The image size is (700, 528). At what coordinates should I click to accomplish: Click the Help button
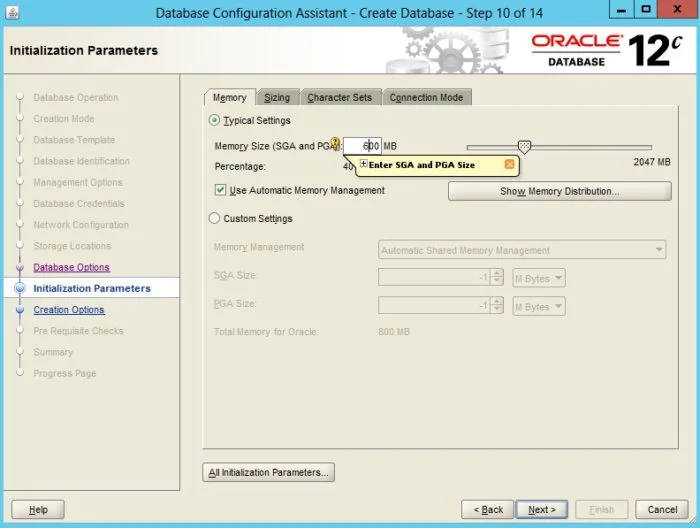38,509
